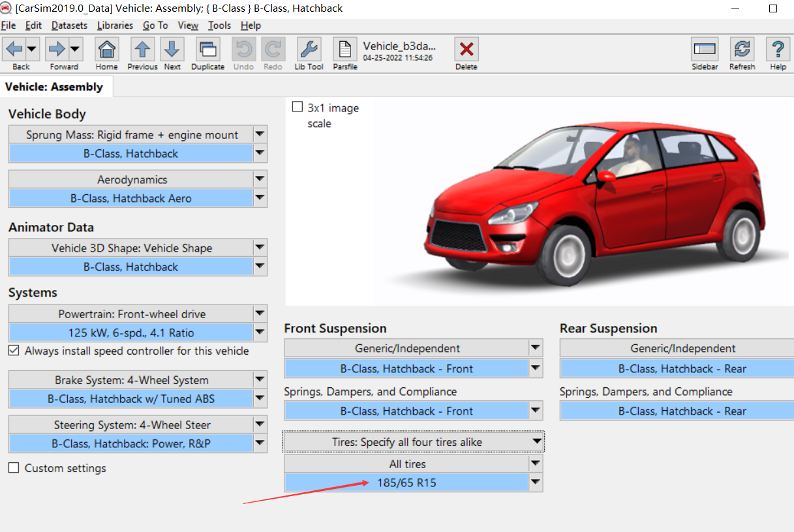Expand the All tires library arrow
This screenshot has width=794, height=532.
536,464
